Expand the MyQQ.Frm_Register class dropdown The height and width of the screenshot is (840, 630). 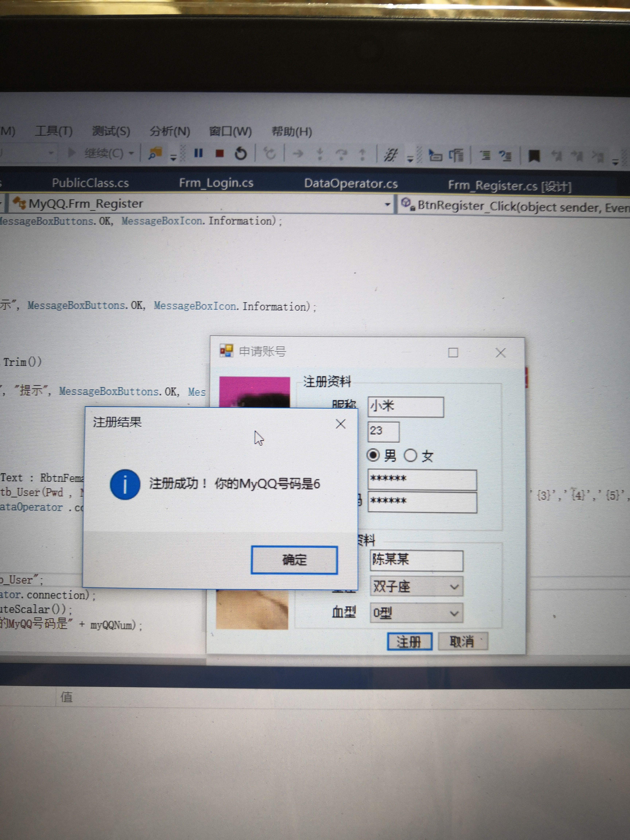(x=387, y=204)
